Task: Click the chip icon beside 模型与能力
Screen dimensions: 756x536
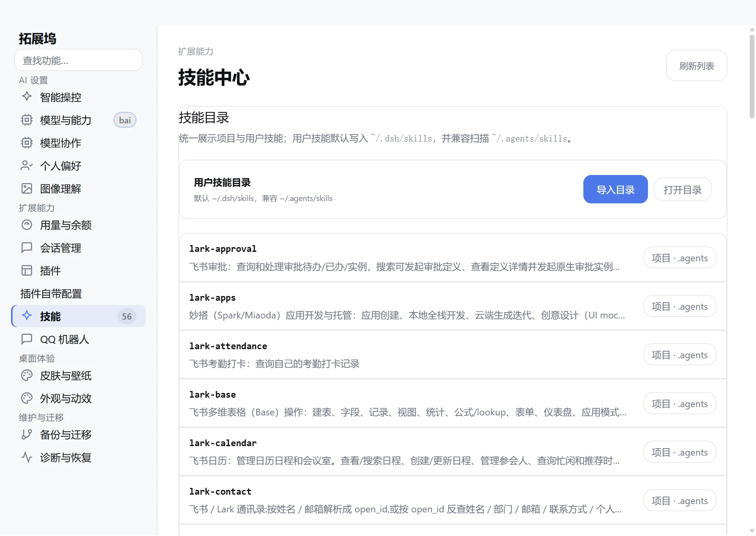Action: (x=27, y=120)
